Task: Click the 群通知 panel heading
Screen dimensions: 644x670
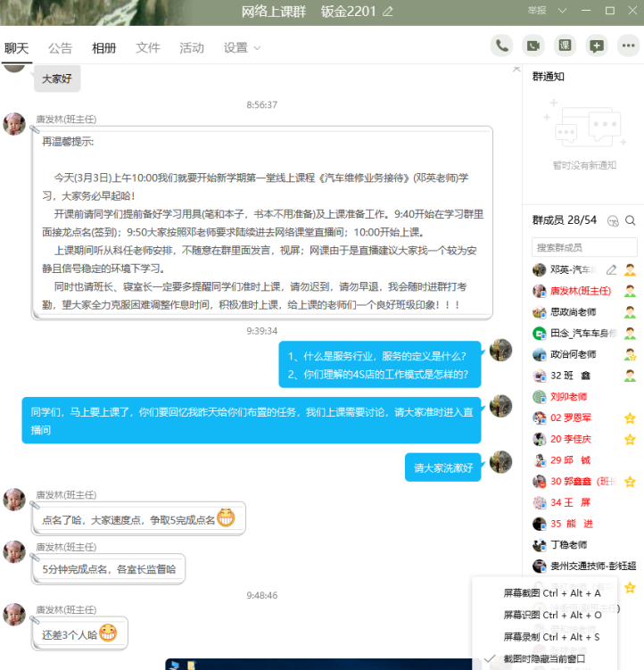Action: click(x=549, y=77)
